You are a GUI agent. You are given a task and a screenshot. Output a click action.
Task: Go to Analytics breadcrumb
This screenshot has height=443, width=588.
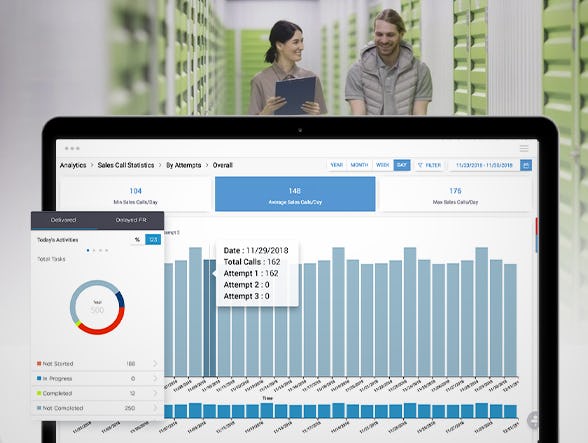click(x=73, y=165)
